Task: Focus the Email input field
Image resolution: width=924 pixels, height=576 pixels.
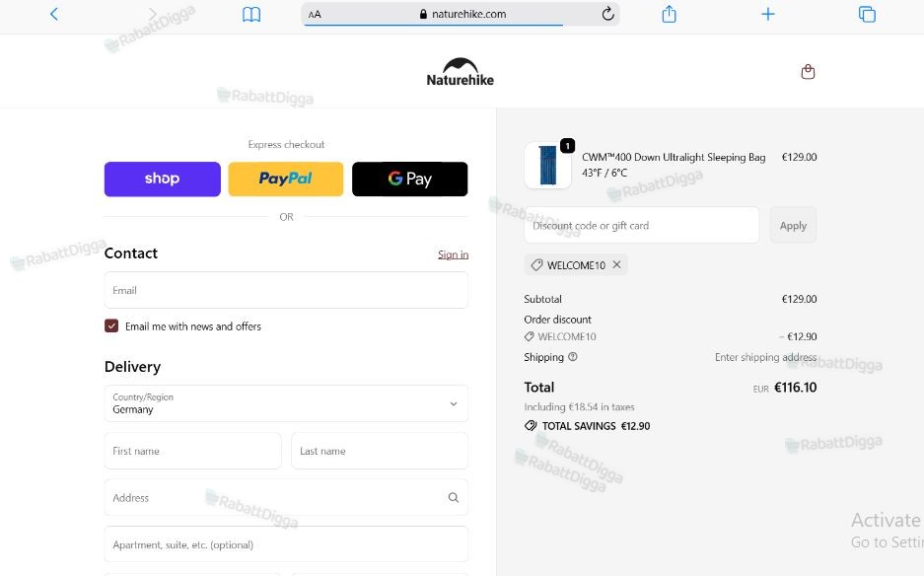Action: [286, 290]
